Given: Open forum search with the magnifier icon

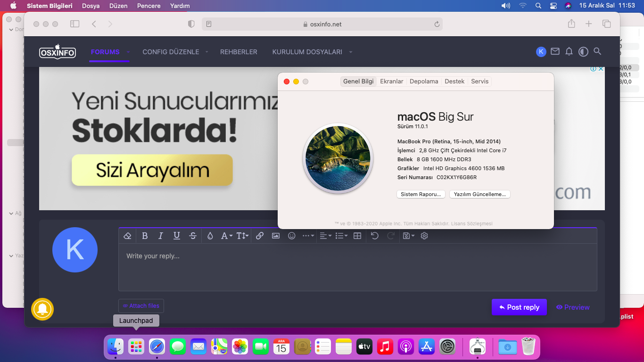Looking at the screenshot, I should click(597, 51).
